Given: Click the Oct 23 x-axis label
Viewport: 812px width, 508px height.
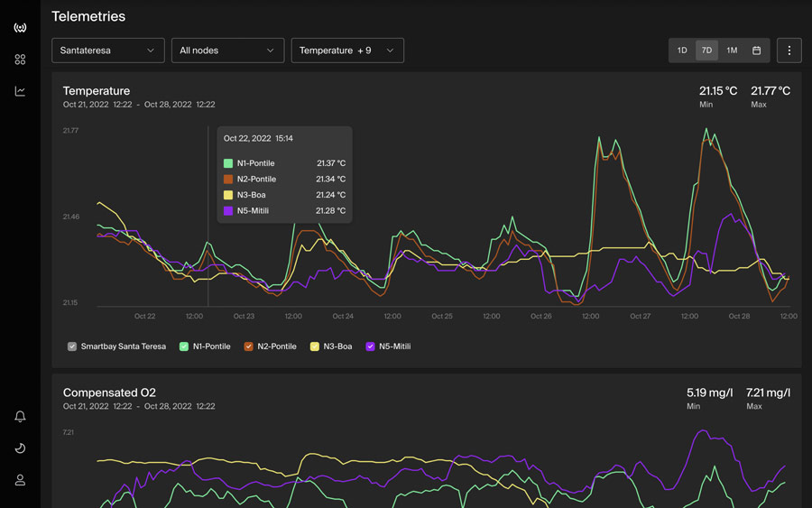Looking at the screenshot, I should click(x=244, y=316).
